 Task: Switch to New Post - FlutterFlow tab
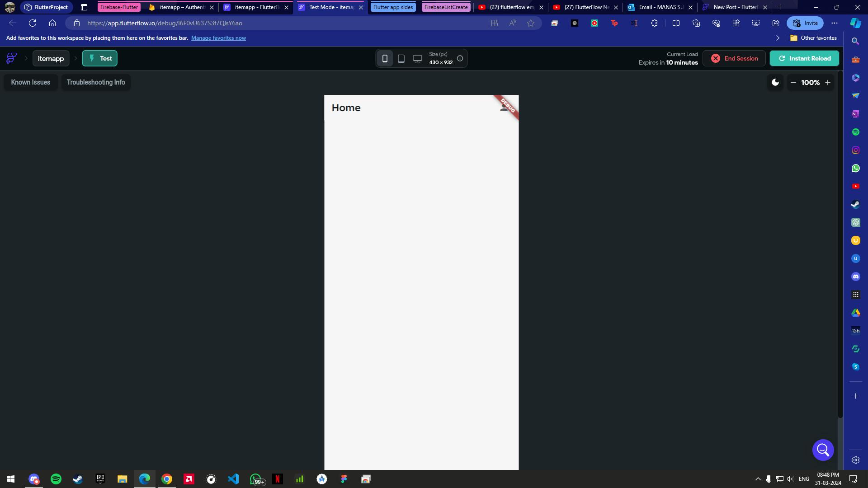(735, 7)
